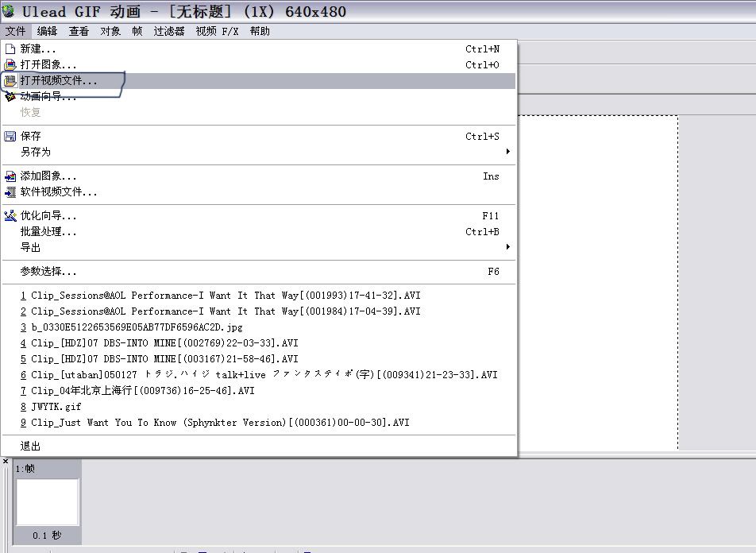Choose 新建... menu entry
This screenshot has width=756, height=553.
(259, 49)
